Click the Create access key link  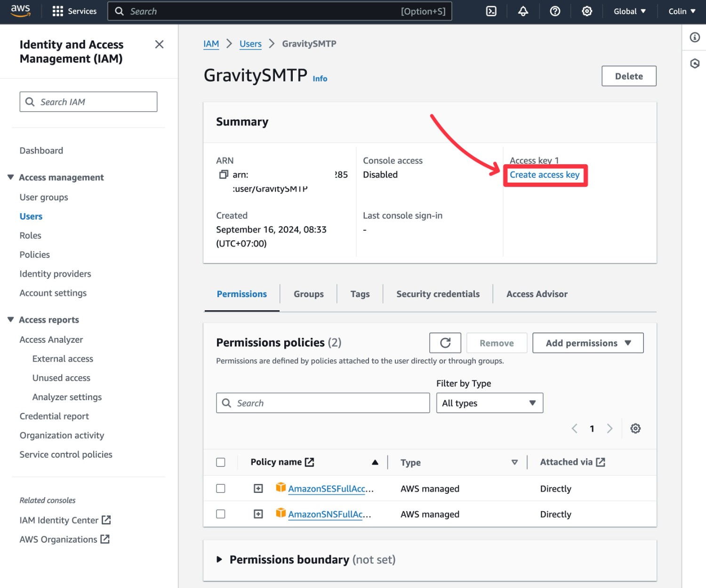tap(545, 175)
